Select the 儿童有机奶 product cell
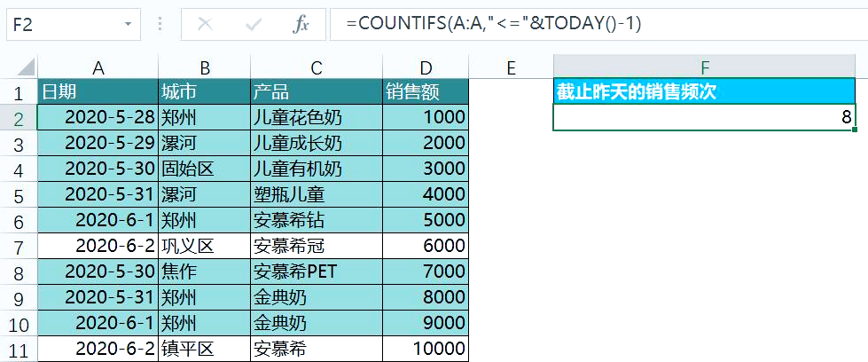The height and width of the screenshot is (362, 868). (317, 169)
